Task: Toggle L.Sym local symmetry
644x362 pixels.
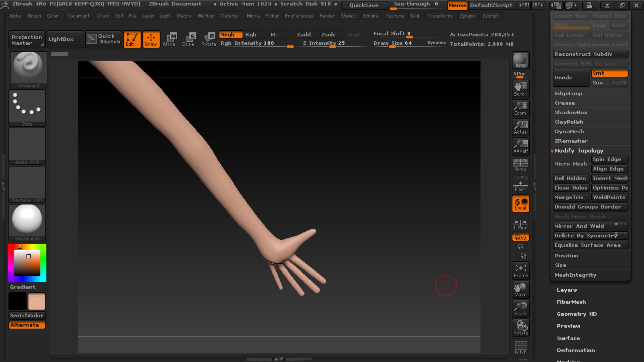Action: coord(520,224)
